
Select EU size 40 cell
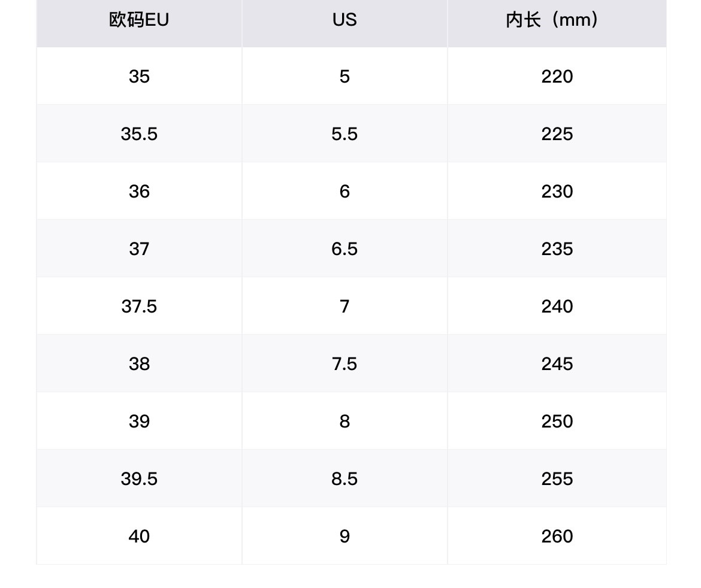click(139, 536)
